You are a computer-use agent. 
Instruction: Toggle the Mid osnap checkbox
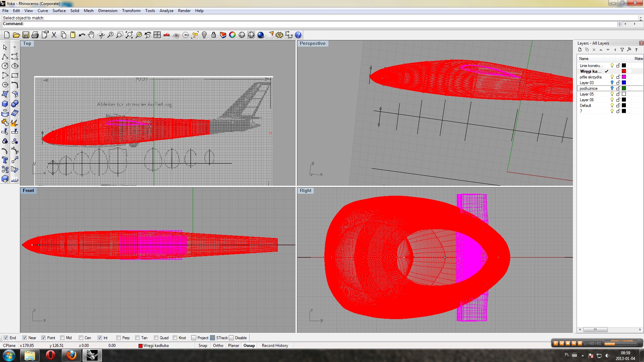tap(62, 338)
